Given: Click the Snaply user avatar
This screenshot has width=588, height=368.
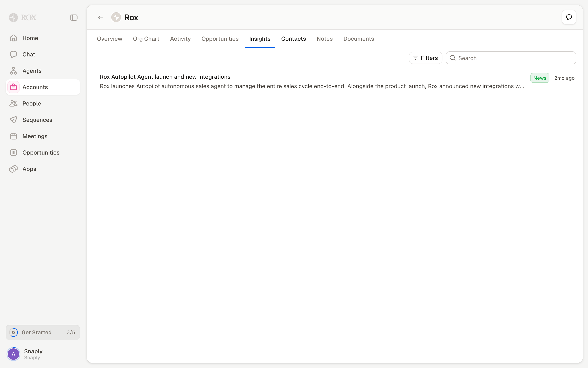Looking at the screenshot, I should 14,354.
